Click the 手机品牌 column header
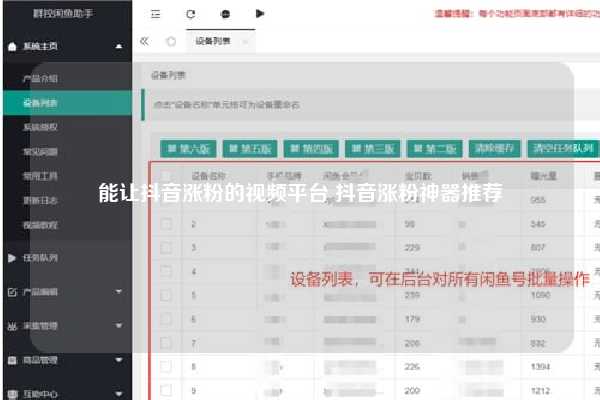The image size is (600, 400). pyautogui.click(x=284, y=176)
